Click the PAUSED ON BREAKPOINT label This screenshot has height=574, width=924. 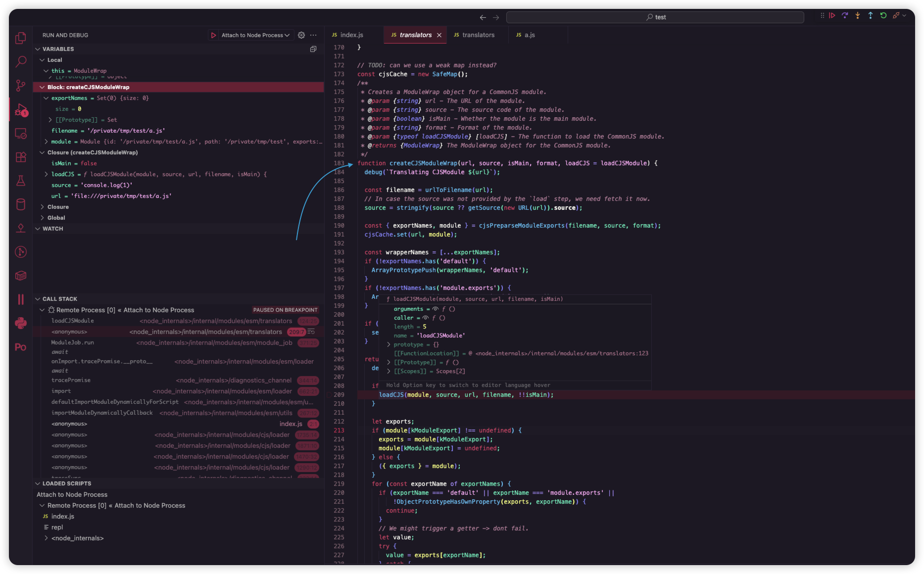coord(285,310)
